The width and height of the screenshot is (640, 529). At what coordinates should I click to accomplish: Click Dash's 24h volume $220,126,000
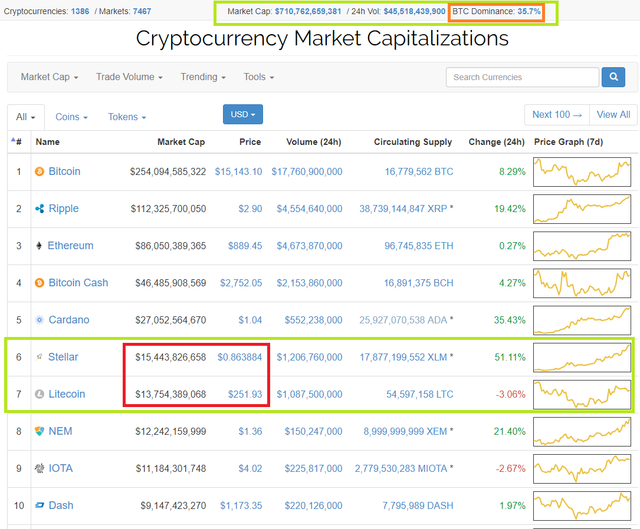click(313, 506)
